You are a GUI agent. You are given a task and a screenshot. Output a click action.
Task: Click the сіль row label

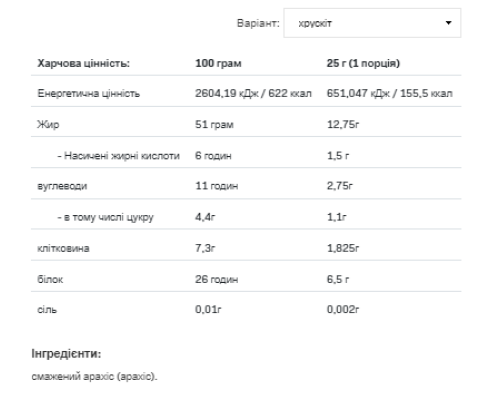point(47,309)
